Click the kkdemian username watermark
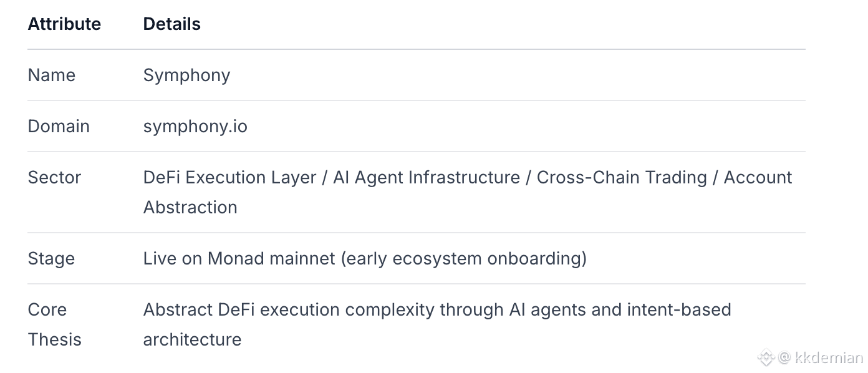Screen dimensions: 868x373 (829, 357)
